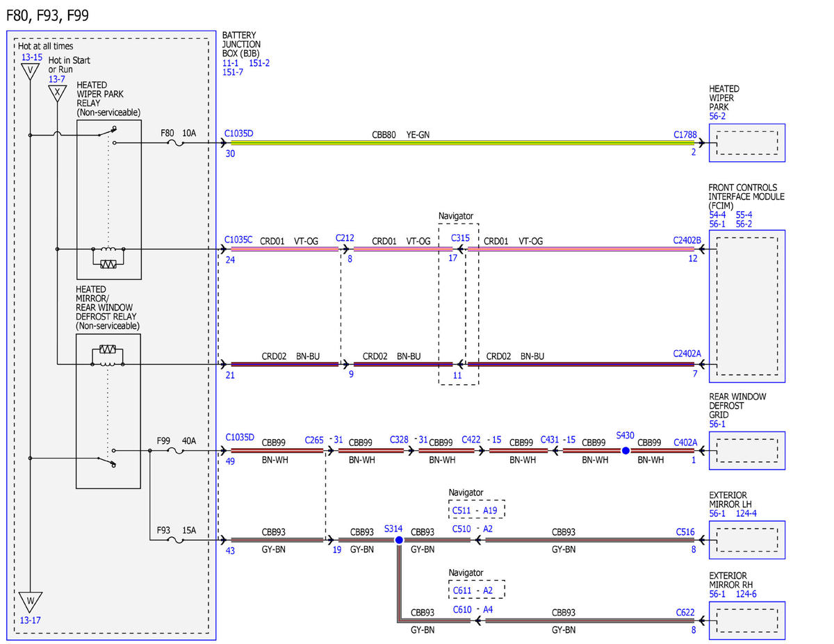Click the Rear Window Defrost Grid component box
The image size is (834, 644).
click(x=747, y=451)
